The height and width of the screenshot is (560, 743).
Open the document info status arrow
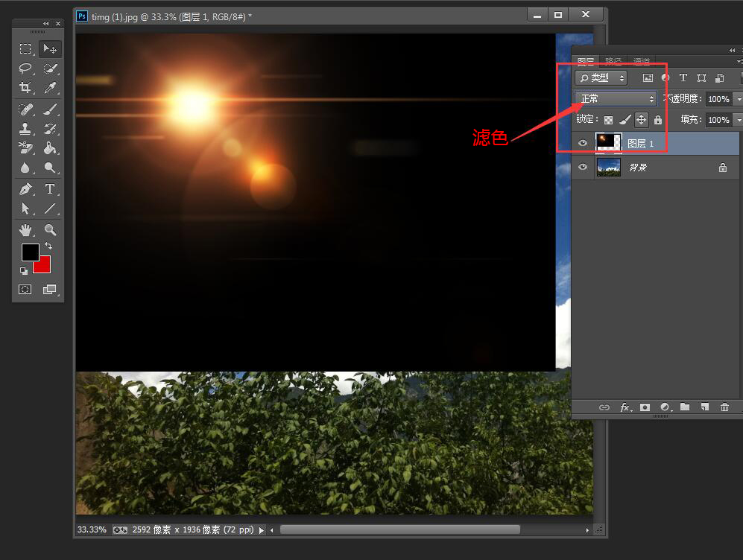[261, 530]
